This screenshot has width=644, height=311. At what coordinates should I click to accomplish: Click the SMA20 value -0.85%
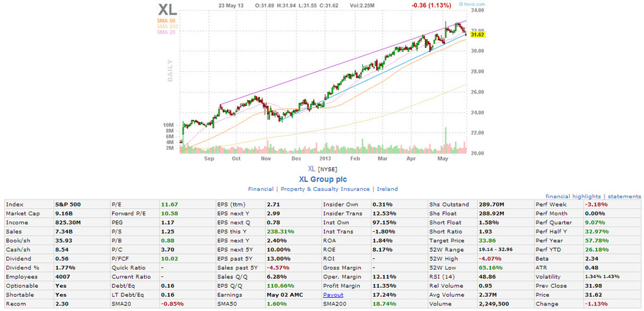171,304
